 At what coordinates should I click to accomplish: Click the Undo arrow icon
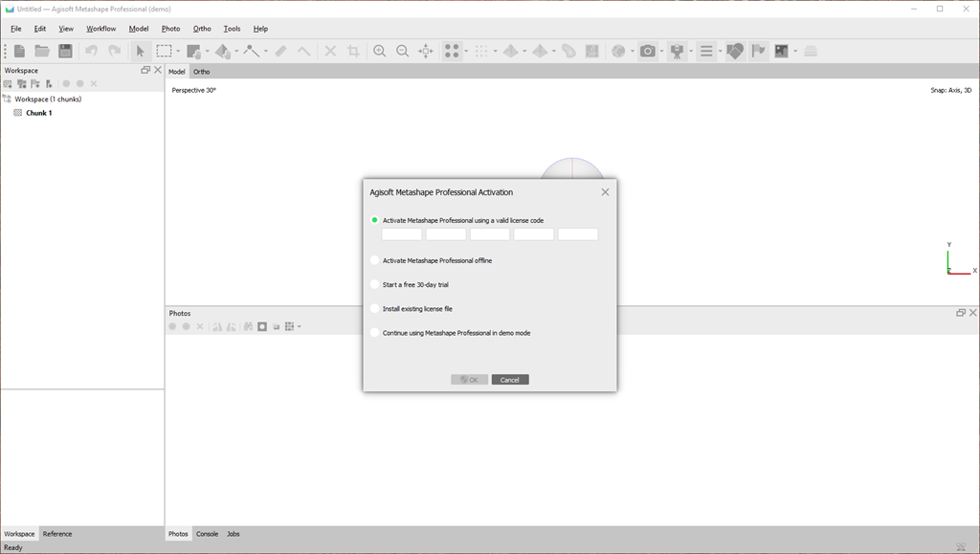[x=91, y=52]
